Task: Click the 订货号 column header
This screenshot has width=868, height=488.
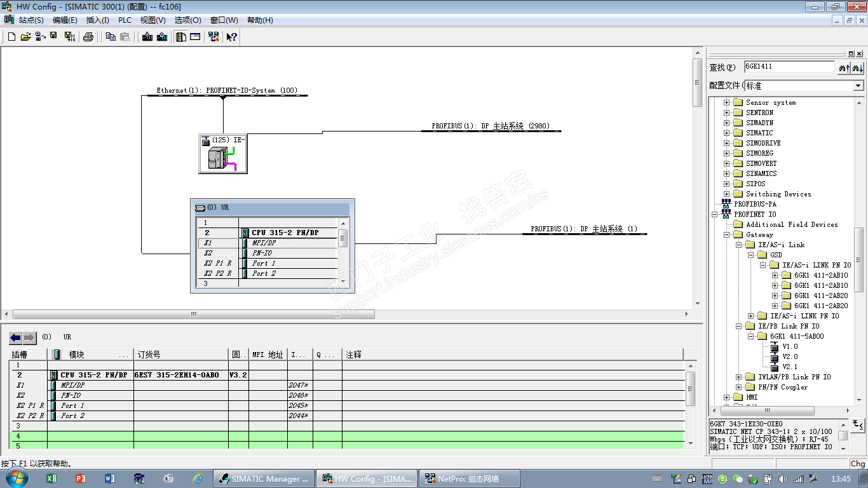Action: [x=181, y=355]
